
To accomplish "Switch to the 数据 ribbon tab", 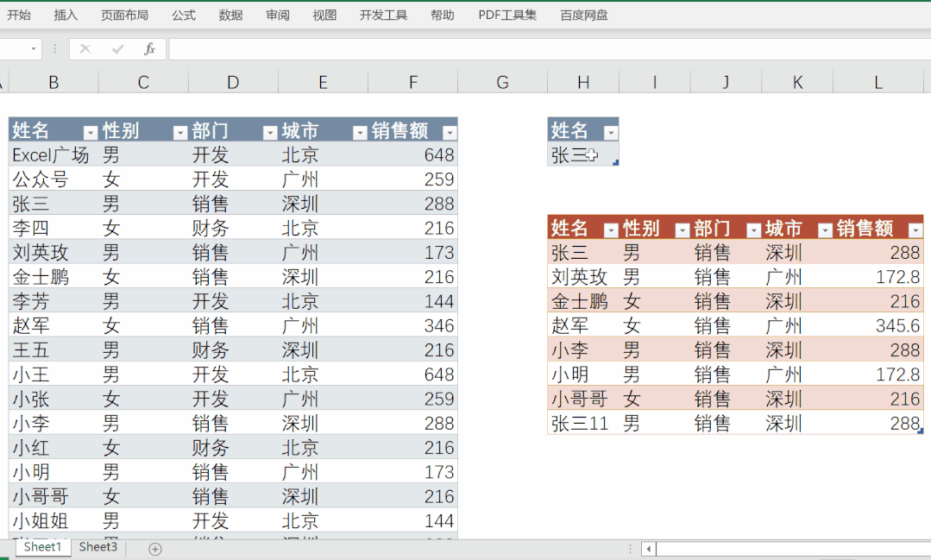I will (230, 15).
